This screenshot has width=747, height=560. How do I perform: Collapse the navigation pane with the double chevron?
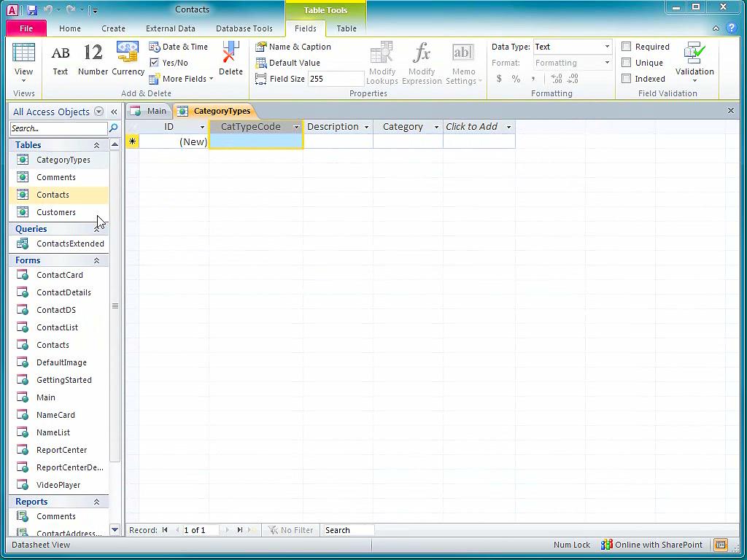(x=114, y=112)
